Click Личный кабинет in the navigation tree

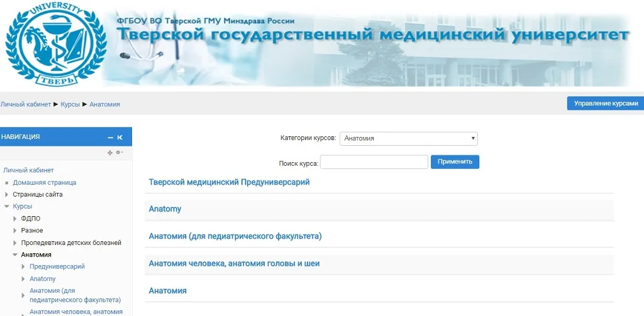point(29,170)
